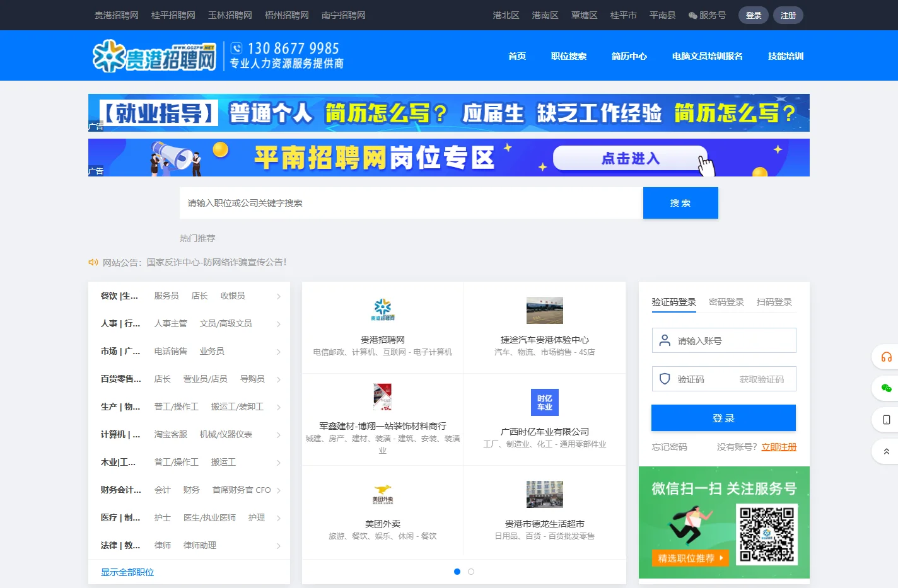Viewport: 898px width, 588px height.
Task: Click the mobile phone floating icon
Action: pos(886,420)
